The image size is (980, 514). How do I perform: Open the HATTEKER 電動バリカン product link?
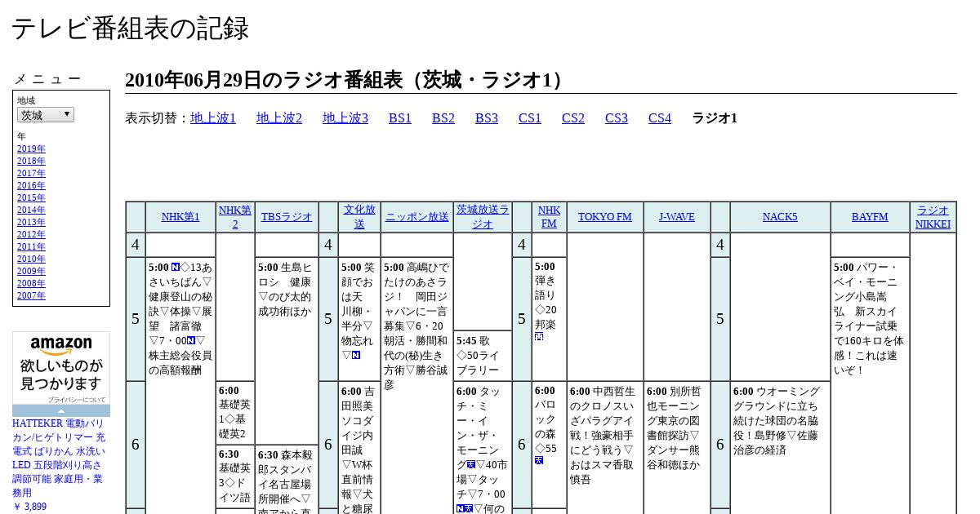58,458
